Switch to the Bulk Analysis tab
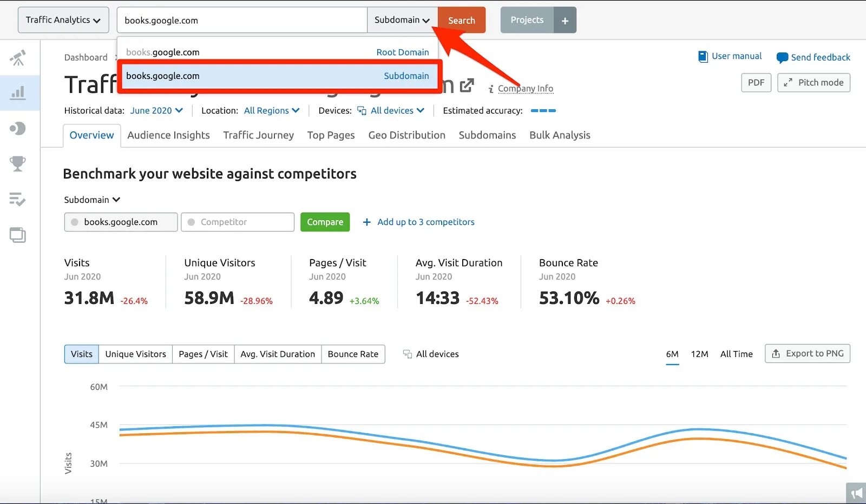 click(x=560, y=135)
